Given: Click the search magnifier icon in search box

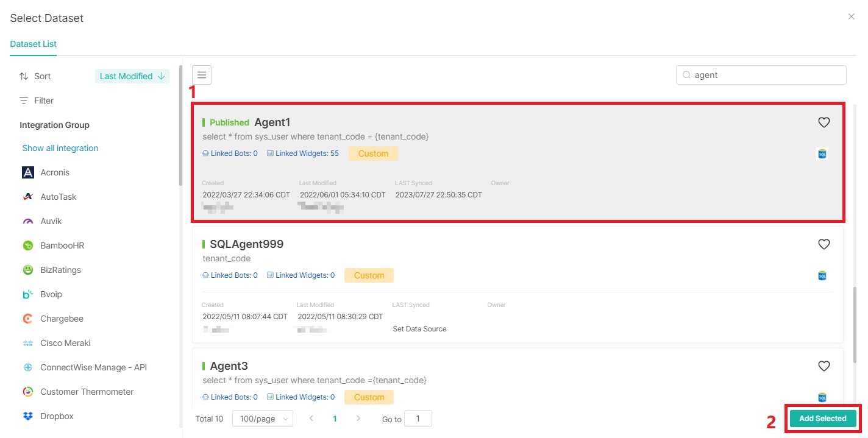Looking at the screenshot, I should [686, 74].
